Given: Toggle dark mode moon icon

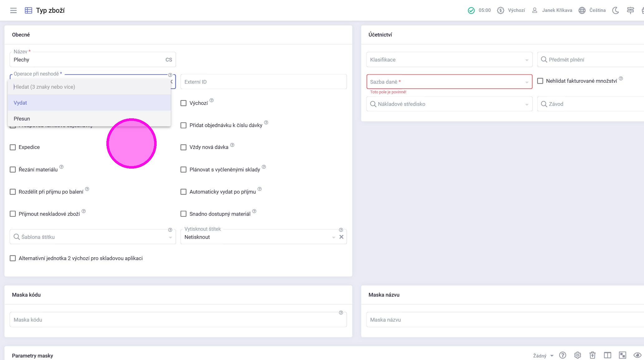Looking at the screenshot, I should tap(615, 10).
